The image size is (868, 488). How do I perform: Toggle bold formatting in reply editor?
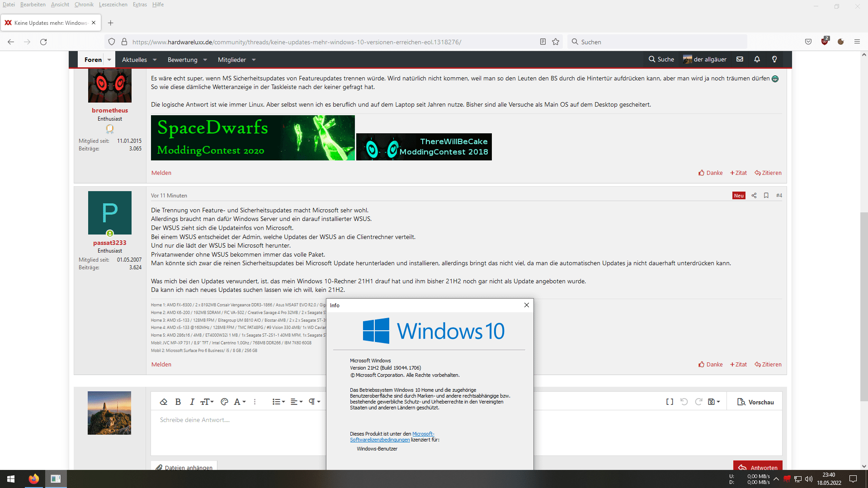click(178, 402)
